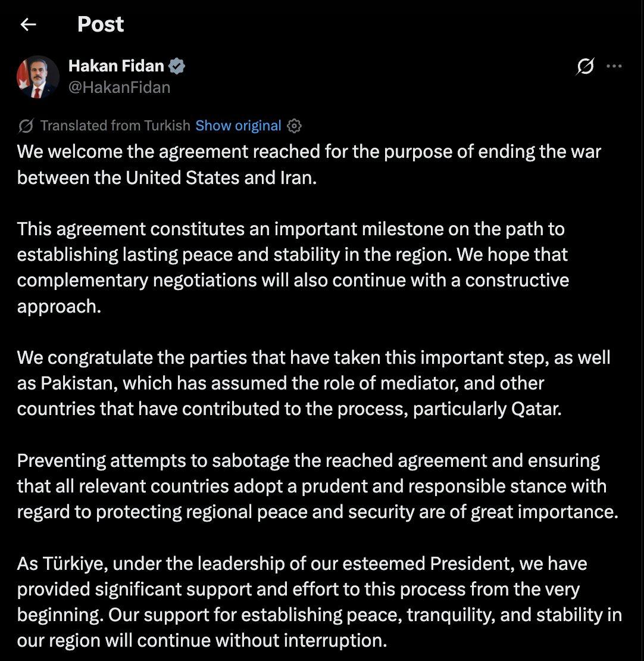This screenshot has height=661, width=644.
Task: Click the Post header title
Action: coord(101,24)
